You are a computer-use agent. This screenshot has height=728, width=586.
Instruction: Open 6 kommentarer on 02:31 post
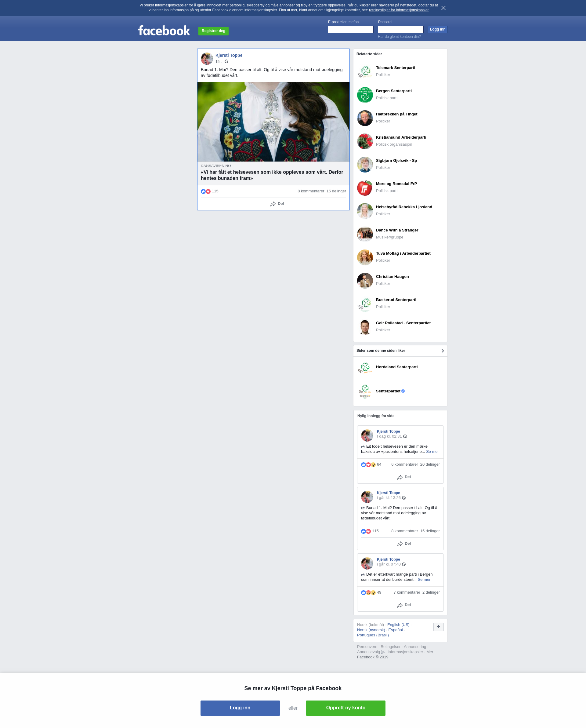click(404, 464)
